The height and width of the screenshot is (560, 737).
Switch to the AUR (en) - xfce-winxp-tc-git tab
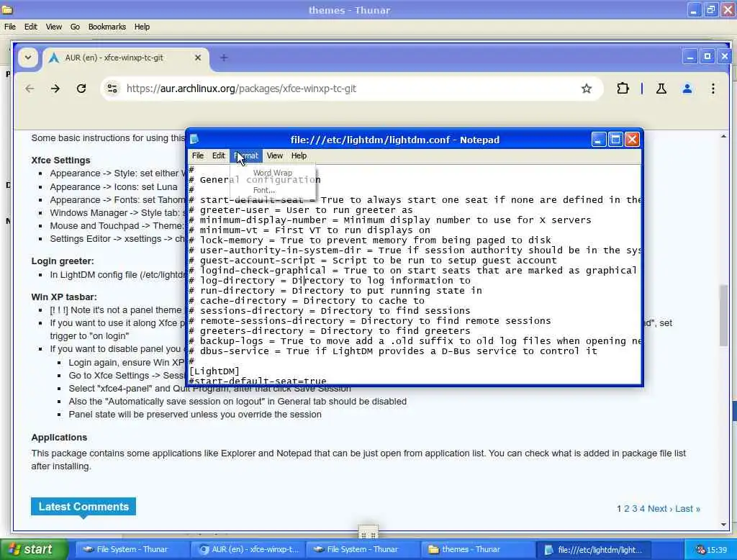pyautogui.click(x=126, y=58)
